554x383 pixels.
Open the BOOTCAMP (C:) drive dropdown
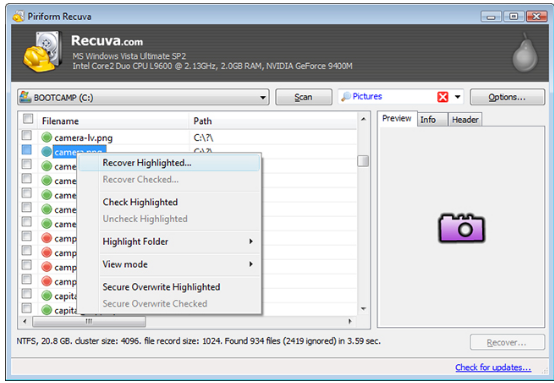coord(263,98)
